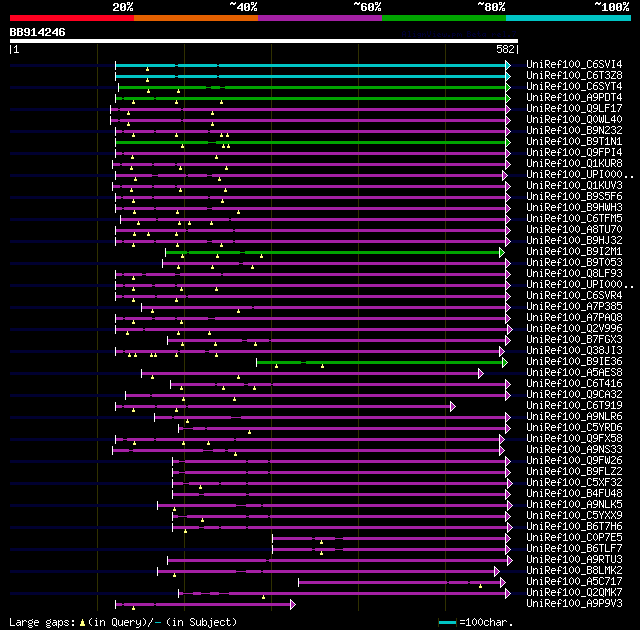The width and height of the screenshot is (640, 630).
Task: Click the short purple alignment bar of UniRef100_A9P9V3
Action: (205, 604)
